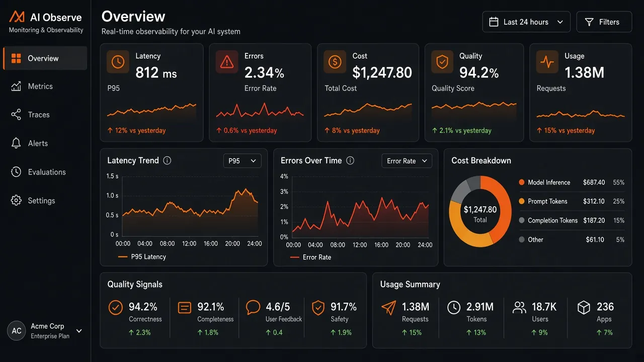Click the Filters button

pos(604,22)
